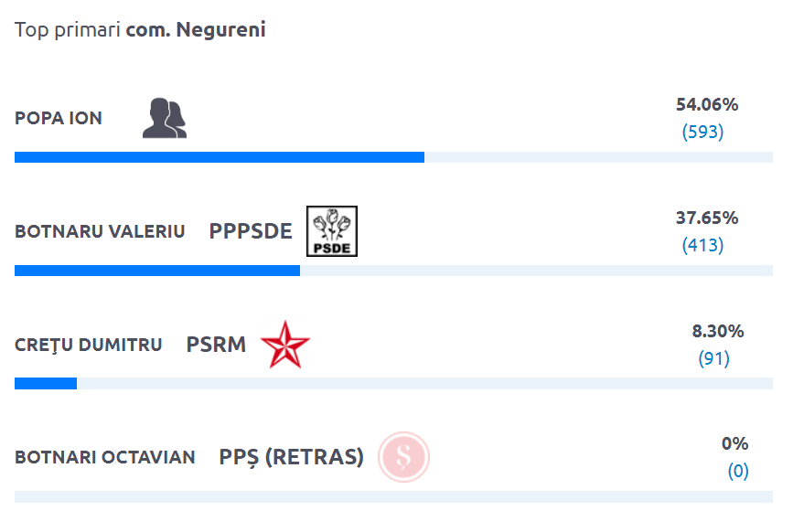Viewport: 793px width, 532px height.
Task: Select candidate name POPA ION
Action: point(59,118)
